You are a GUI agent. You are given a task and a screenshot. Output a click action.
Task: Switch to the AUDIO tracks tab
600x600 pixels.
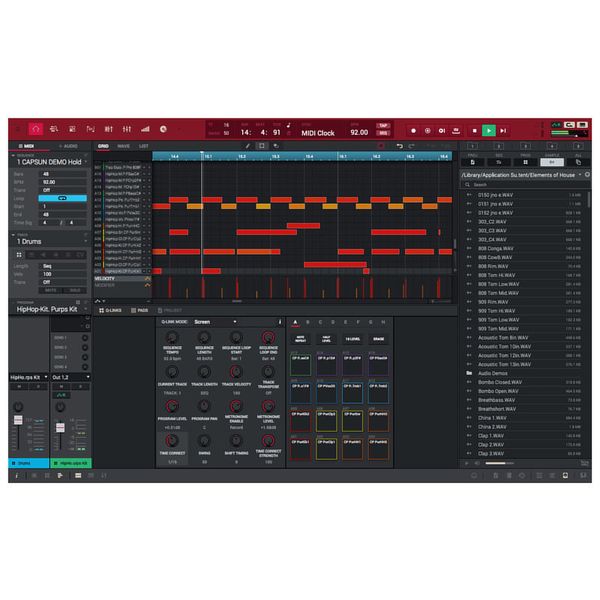68,146
